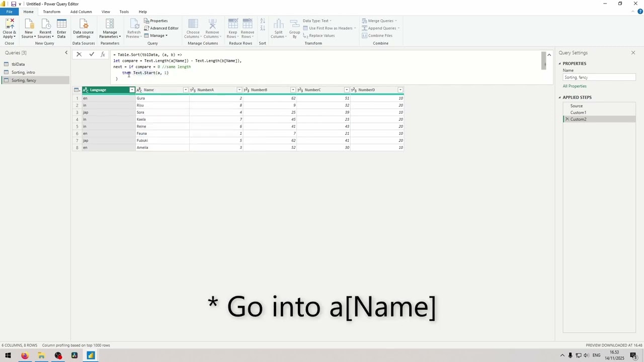Collapse the PROPERTIES section
644x362 pixels.
point(559,63)
